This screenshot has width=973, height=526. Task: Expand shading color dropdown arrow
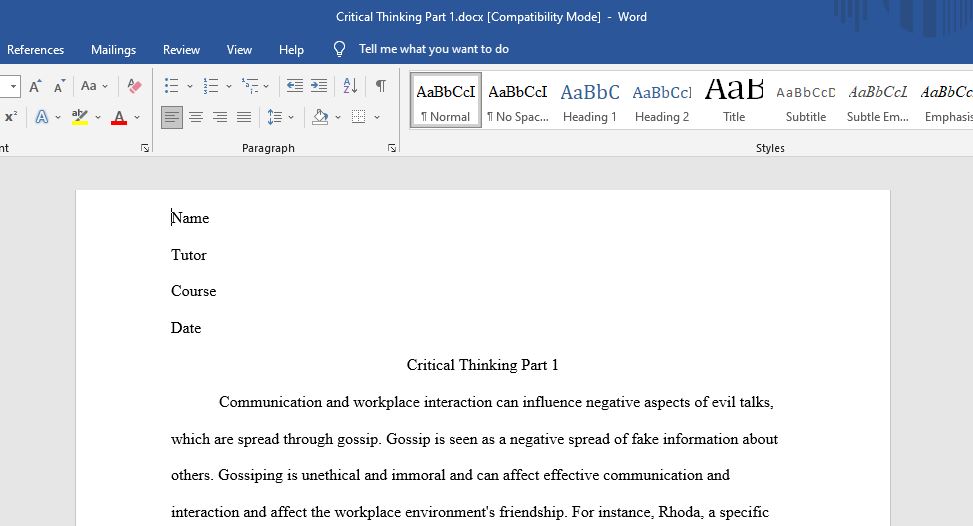click(338, 117)
